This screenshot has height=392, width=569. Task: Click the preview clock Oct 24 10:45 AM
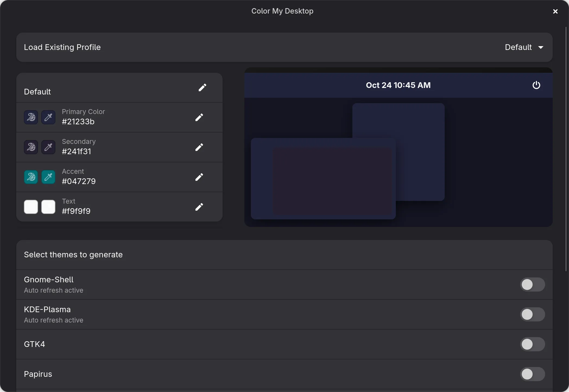(x=398, y=85)
